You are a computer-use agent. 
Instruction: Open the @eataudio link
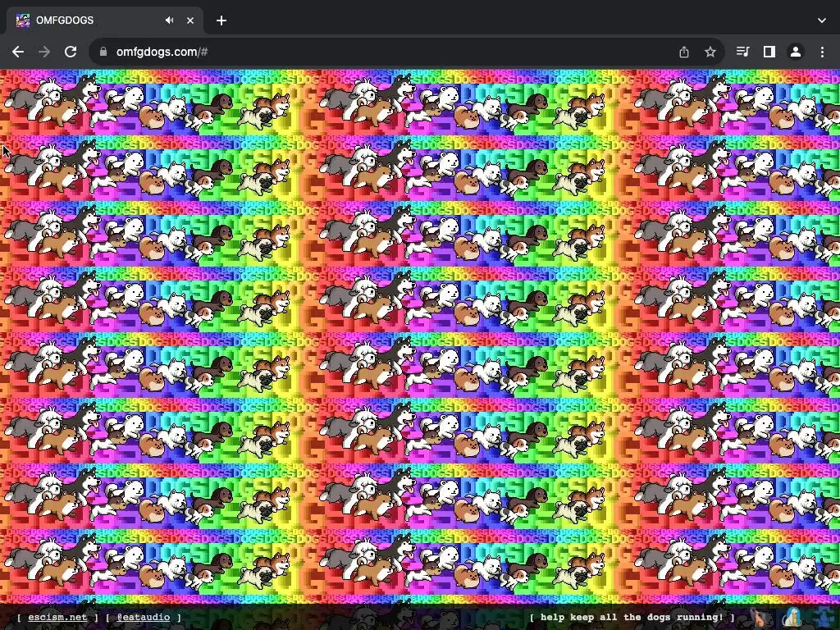(143, 617)
